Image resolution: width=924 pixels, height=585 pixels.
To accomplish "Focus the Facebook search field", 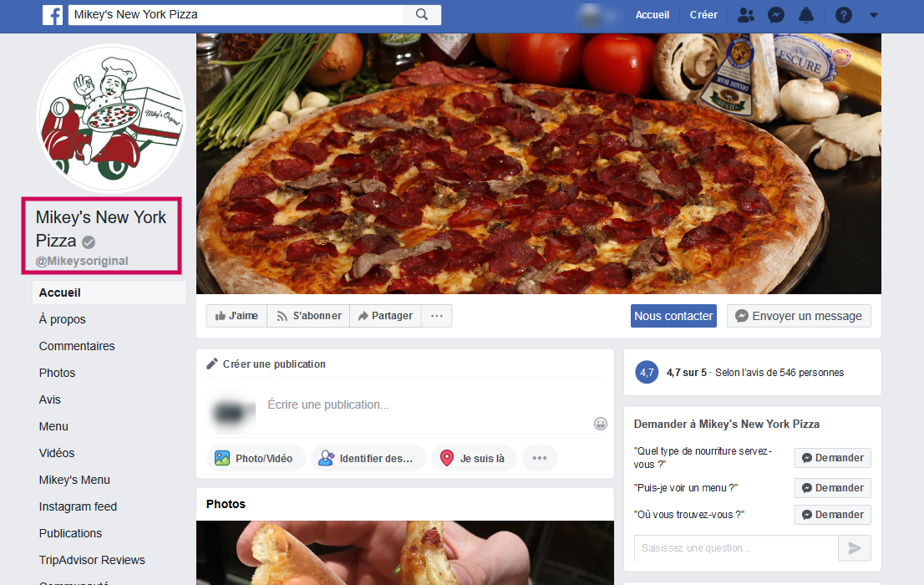I will click(236, 15).
